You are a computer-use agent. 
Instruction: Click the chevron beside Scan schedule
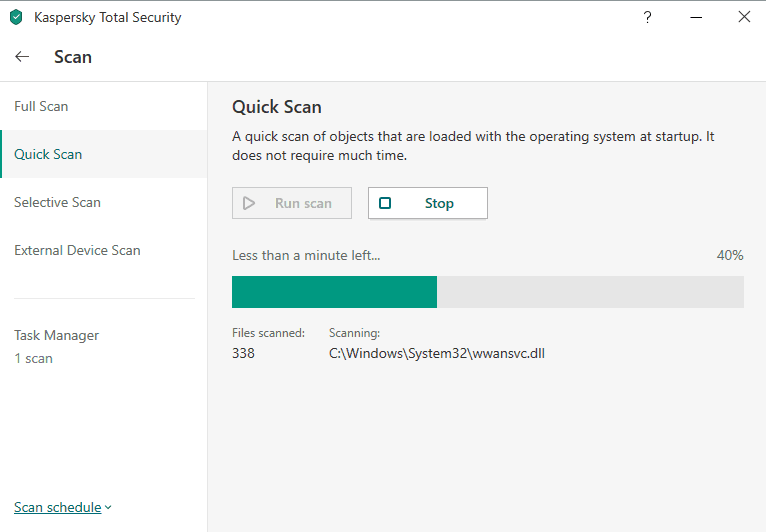108,508
